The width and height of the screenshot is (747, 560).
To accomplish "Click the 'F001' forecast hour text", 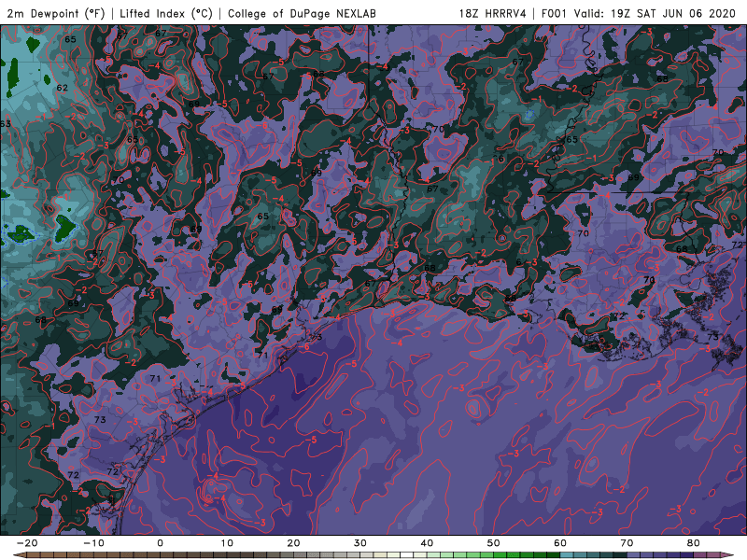I will [x=554, y=13].
